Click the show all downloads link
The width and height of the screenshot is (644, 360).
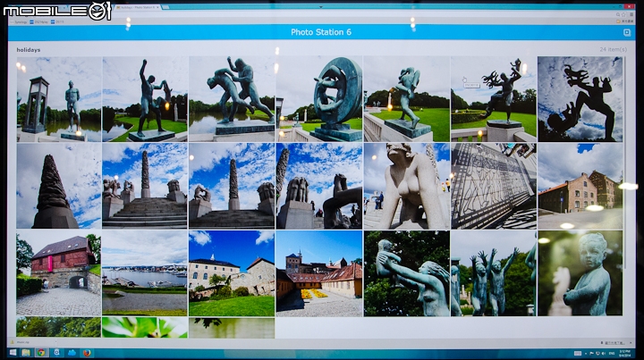(613, 342)
